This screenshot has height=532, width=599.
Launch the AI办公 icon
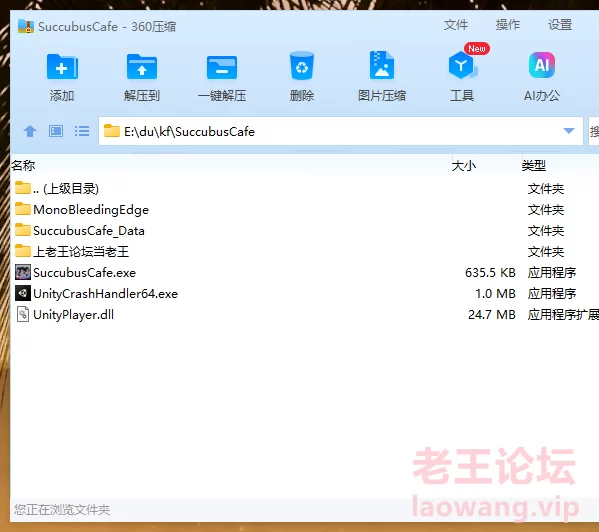(542, 65)
